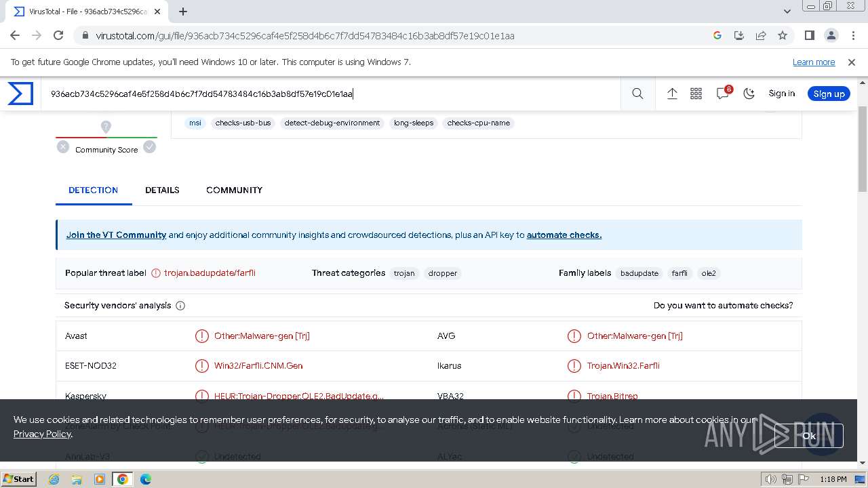Click the ole2 family label
This screenshot has width=868, height=488.
pyautogui.click(x=709, y=273)
